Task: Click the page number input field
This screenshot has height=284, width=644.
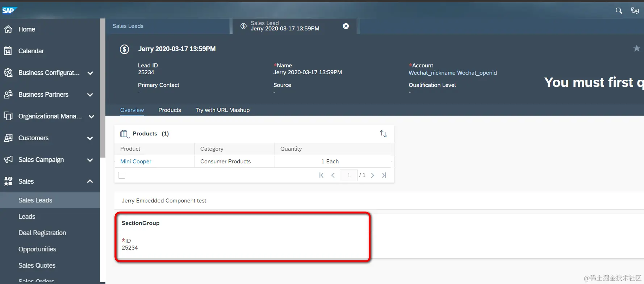Action: click(x=349, y=175)
